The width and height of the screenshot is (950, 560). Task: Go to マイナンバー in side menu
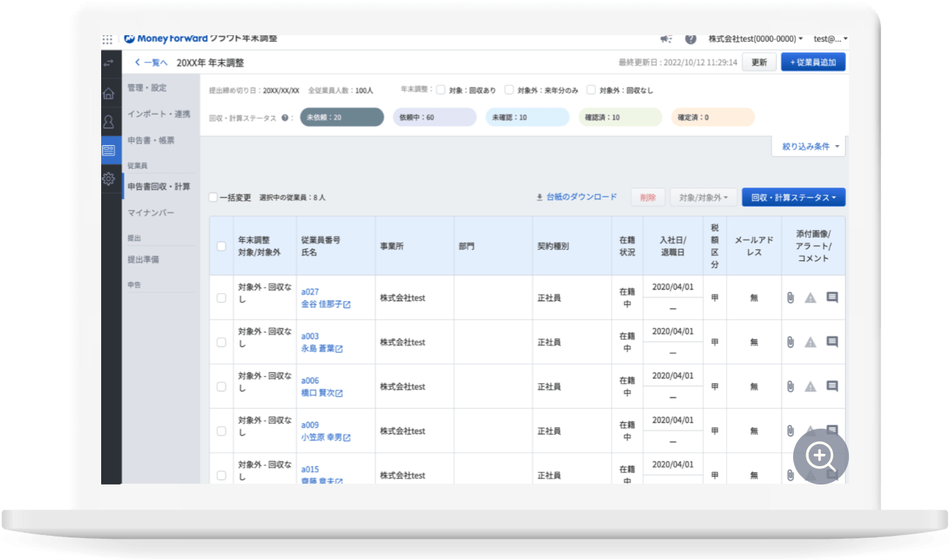151,213
